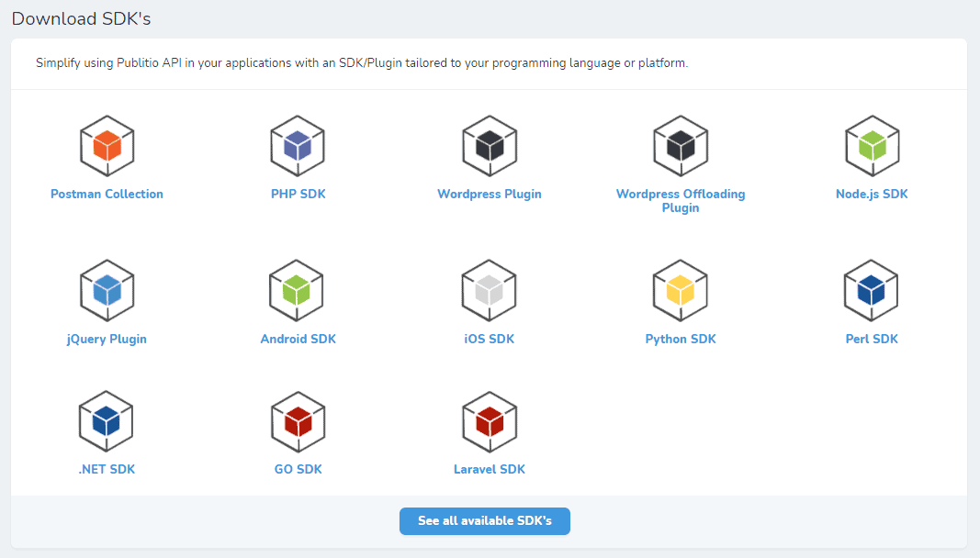
Task: Select the green Android SDK cube icon
Action: point(299,290)
